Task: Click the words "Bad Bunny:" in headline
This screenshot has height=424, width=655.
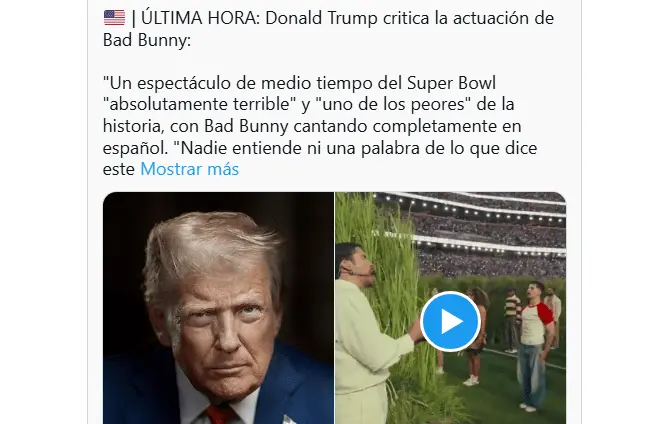Action: pos(147,40)
